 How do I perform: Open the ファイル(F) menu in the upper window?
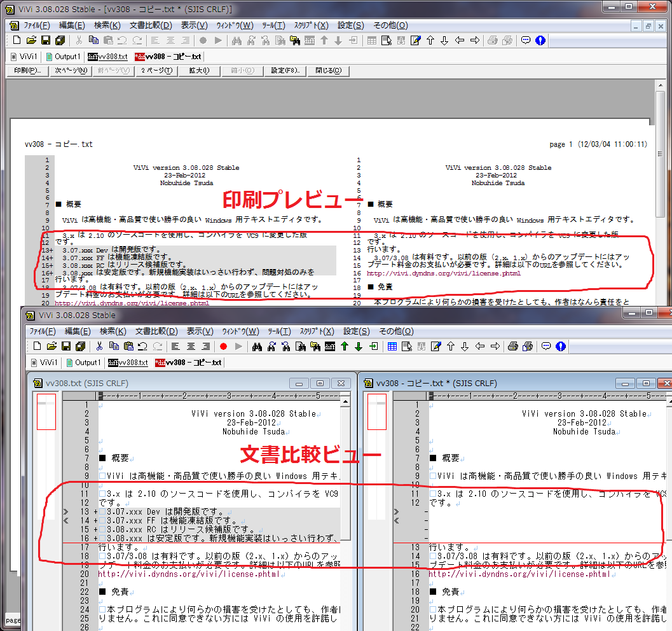(37, 25)
